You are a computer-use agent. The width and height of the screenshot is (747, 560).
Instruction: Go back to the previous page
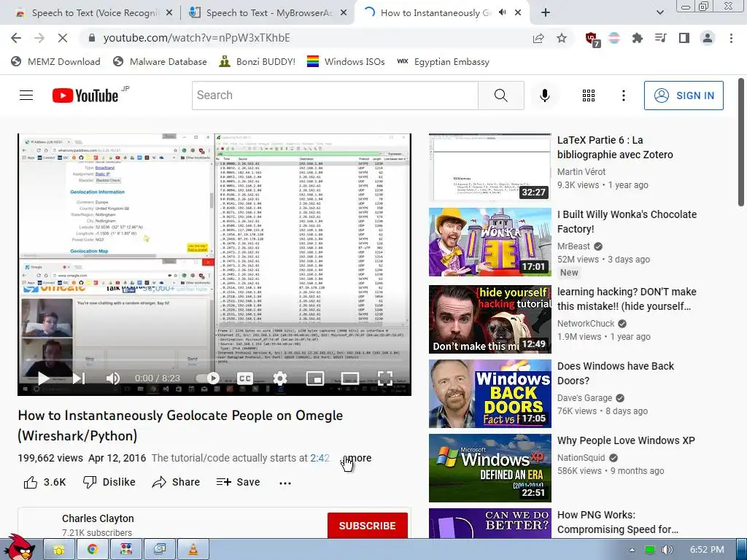pos(16,38)
